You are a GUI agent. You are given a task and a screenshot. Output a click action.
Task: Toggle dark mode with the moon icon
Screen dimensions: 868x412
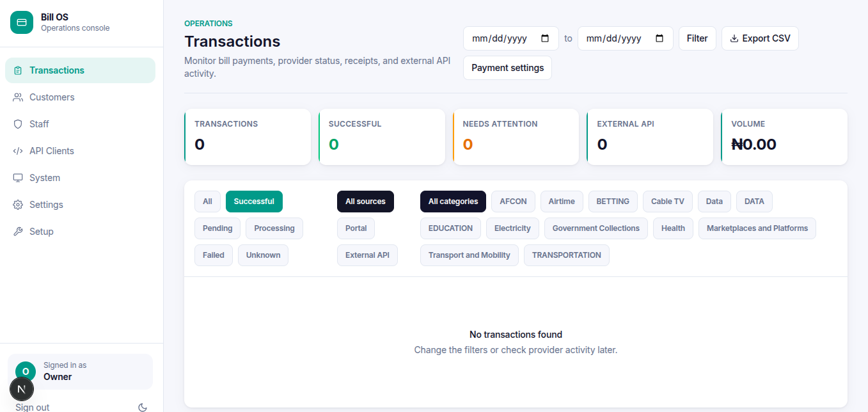tap(143, 407)
